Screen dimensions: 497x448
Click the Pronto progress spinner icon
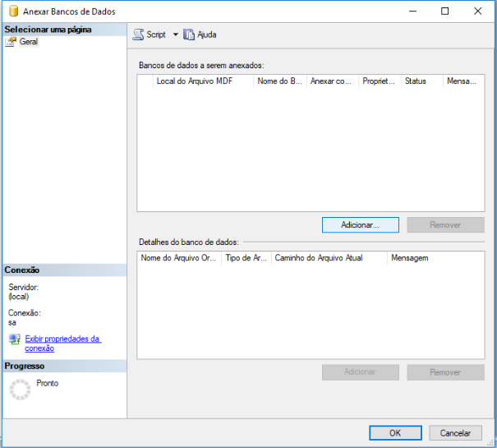click(x=20, y=390)
